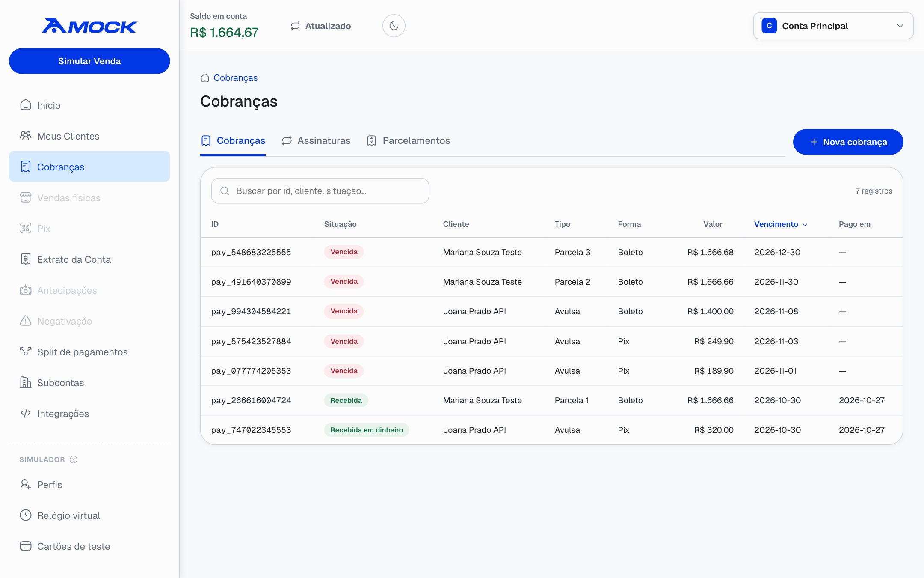Screen dimensions: 924x578
Task: Click the Cliente column header
Action: [456, 224]
